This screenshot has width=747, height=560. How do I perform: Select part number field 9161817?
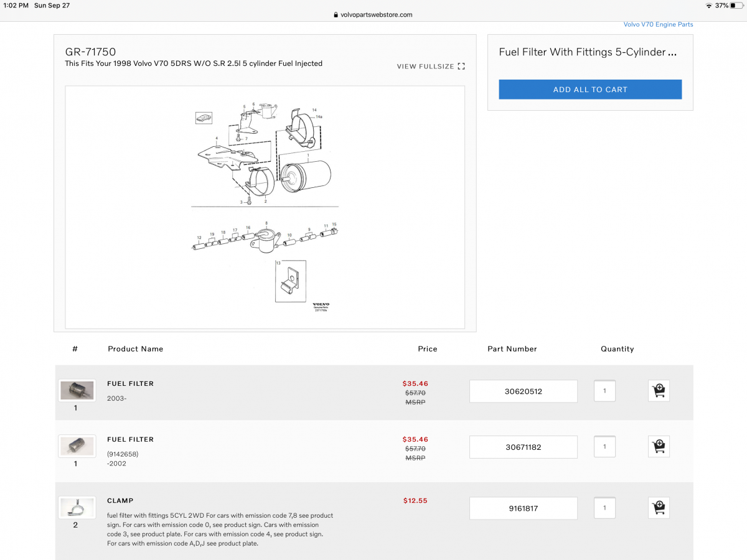click(x=523, y=508)
